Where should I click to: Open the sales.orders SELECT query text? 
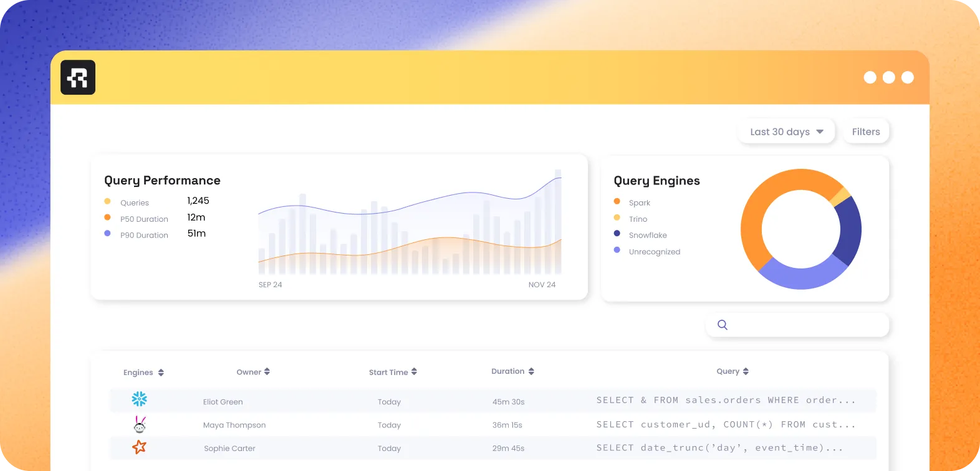click(x=726, y=400)
